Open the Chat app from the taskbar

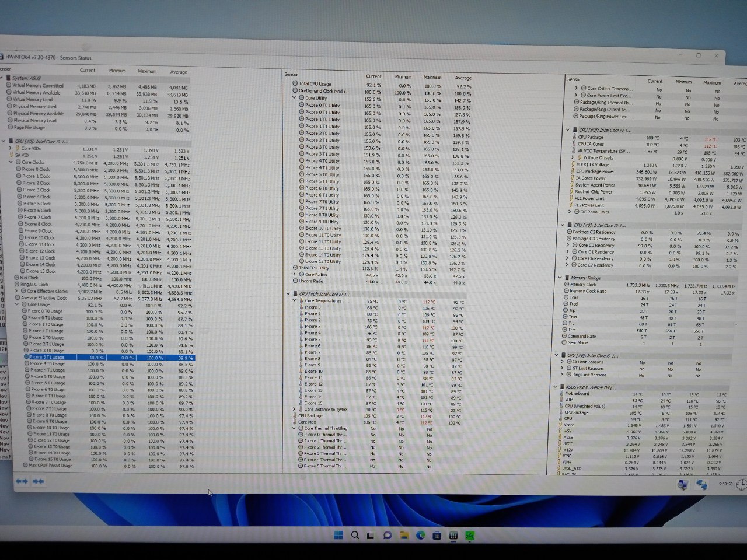(387, 535)
